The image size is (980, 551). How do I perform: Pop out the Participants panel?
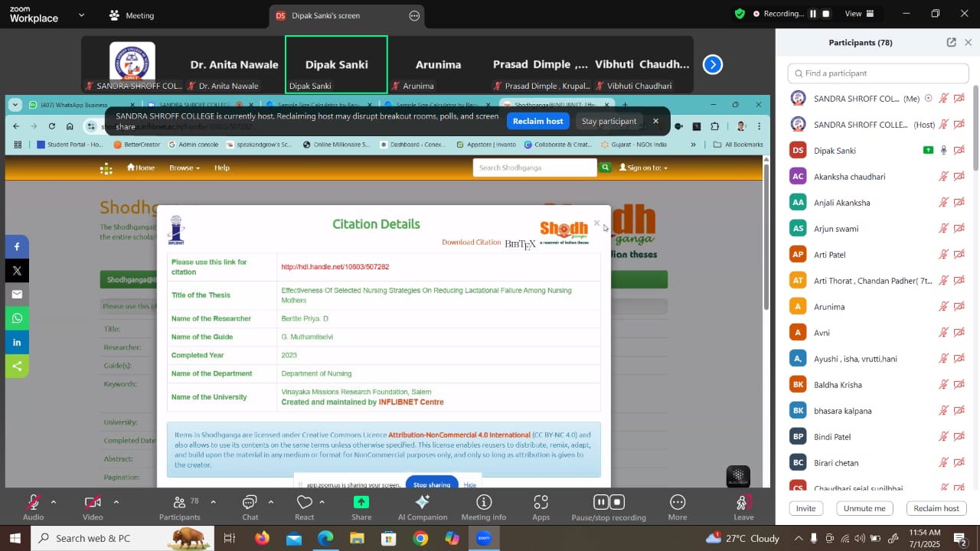click(x=951, y=43)
